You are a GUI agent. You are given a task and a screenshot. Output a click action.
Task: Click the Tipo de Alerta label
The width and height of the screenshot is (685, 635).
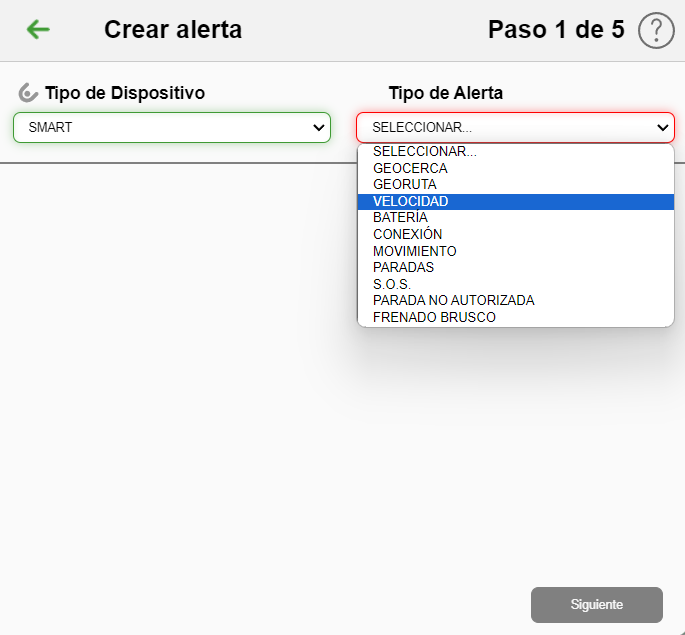[x=445, y=93]
